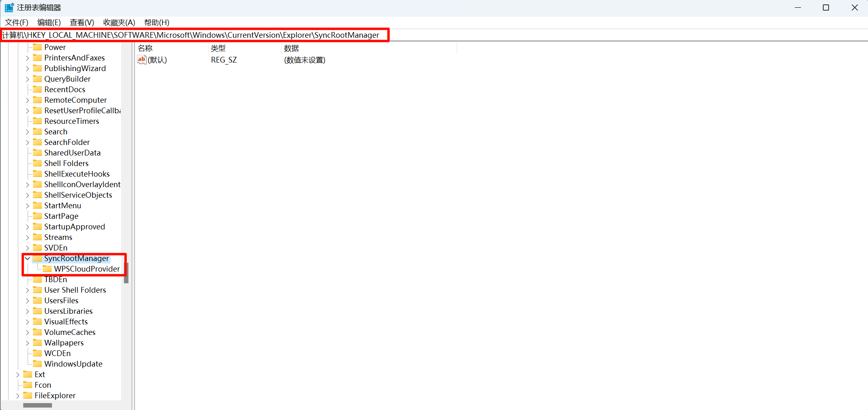This screenshot has height=410, width=868.
Task: Select the WPSCloudProvider key label
Action: (87, 269)
